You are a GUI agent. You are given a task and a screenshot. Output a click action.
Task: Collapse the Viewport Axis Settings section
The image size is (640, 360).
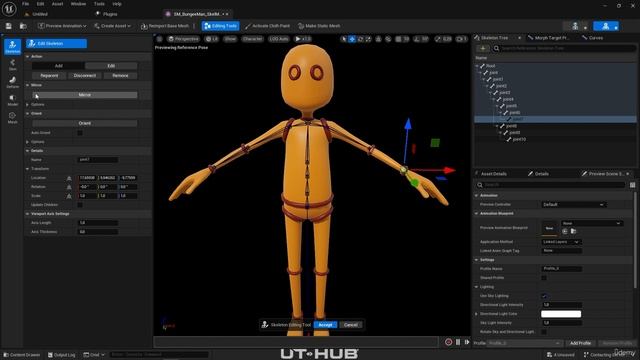pyautogui.click(x=27, y=214)
